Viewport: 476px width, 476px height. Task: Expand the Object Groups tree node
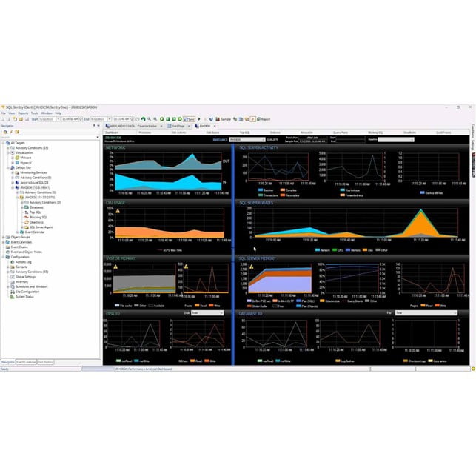[3, 237]
